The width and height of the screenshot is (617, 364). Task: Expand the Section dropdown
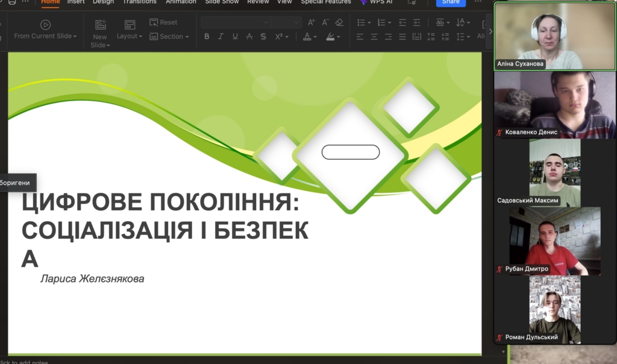coord(169,37)
